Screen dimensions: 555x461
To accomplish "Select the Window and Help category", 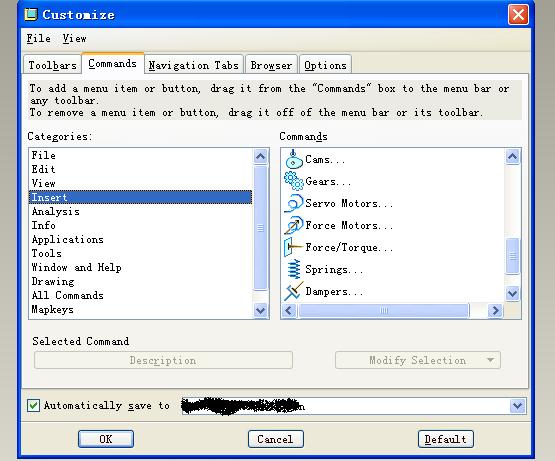I will (x=141, y=267).
